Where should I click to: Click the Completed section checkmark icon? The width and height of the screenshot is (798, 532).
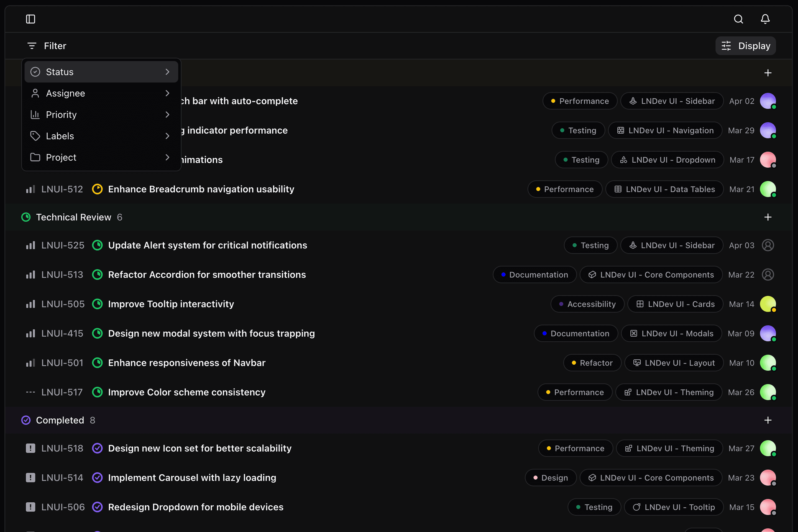click(x=26, y=420)
